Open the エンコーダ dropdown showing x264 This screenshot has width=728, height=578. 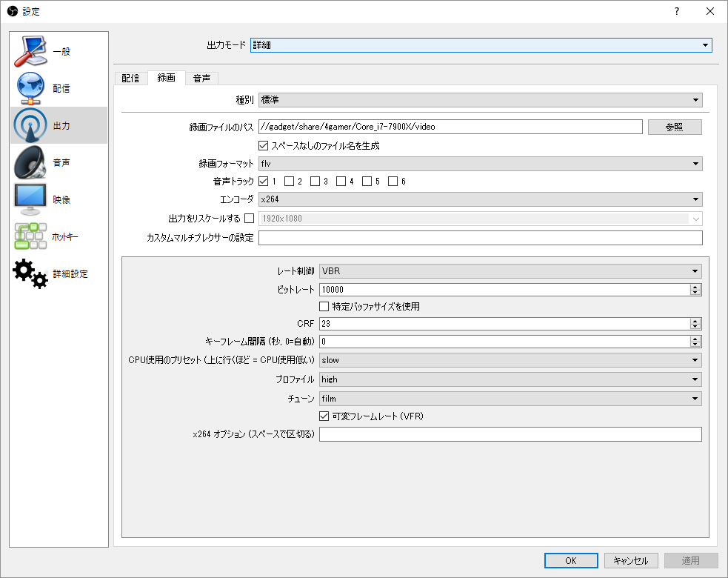(480, 199)
